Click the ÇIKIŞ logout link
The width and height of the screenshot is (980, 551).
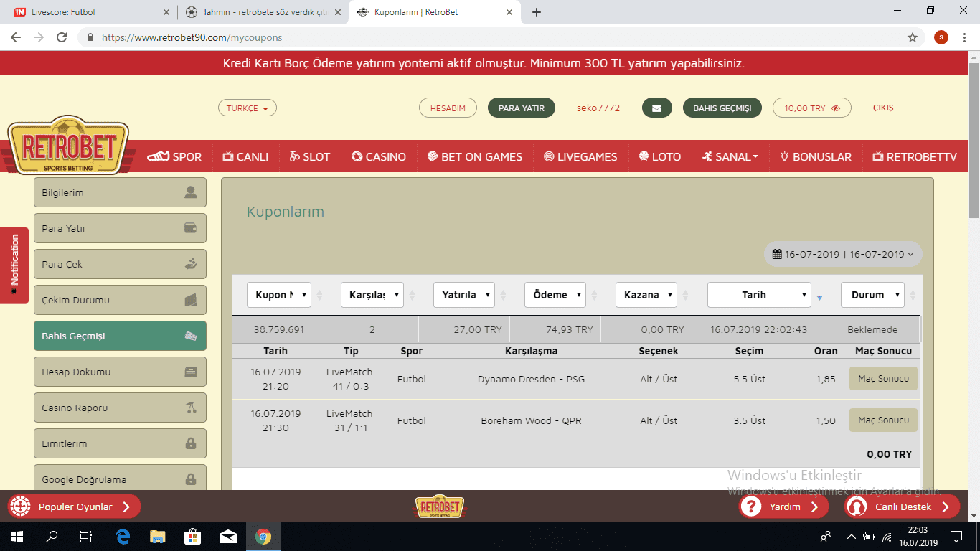[883, 108]
